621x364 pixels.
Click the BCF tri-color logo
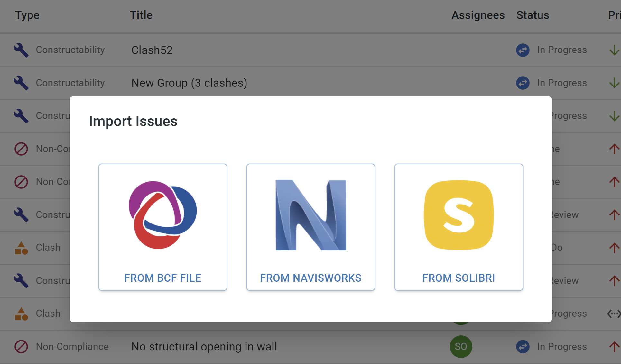(x=163, y=215)
